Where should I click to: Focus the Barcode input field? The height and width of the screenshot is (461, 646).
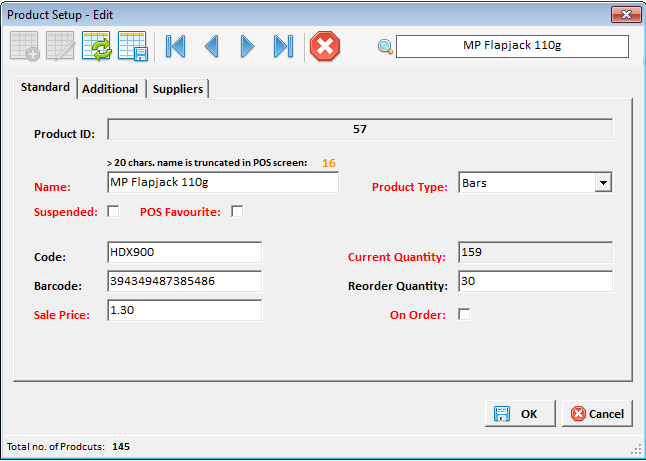point(183,282)
